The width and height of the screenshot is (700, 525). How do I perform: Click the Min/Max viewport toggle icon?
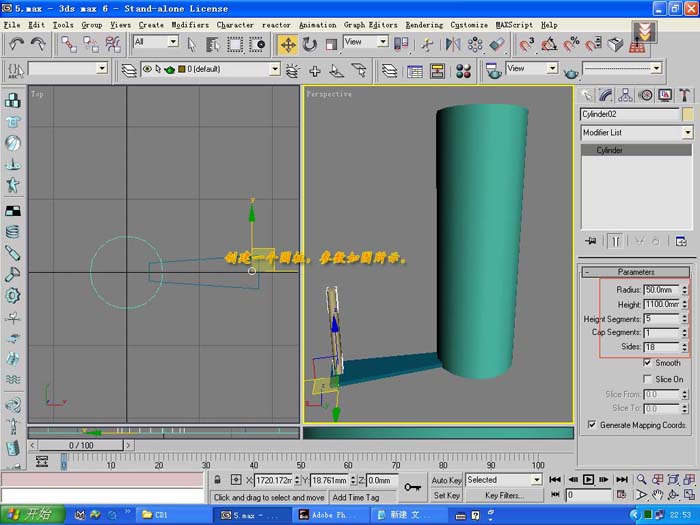689,495
